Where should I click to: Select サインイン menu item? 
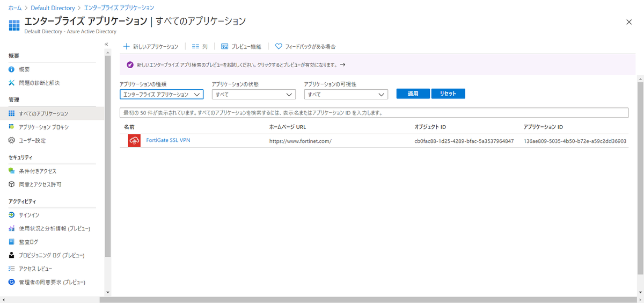tap(52, 215)
